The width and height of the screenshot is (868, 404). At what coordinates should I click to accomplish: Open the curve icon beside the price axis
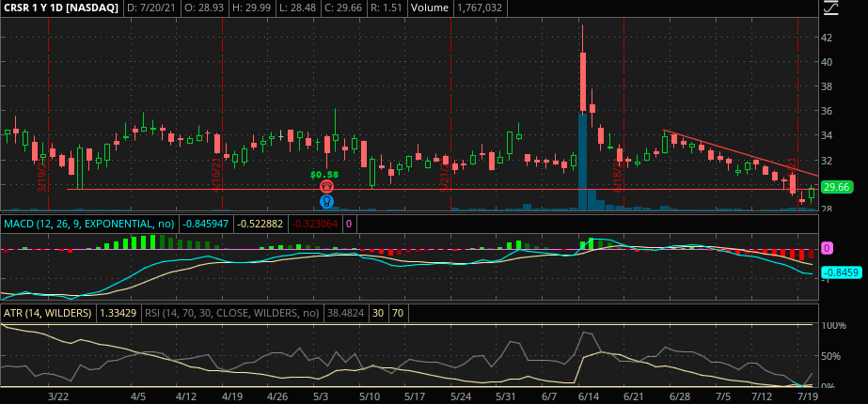point(830,8)
